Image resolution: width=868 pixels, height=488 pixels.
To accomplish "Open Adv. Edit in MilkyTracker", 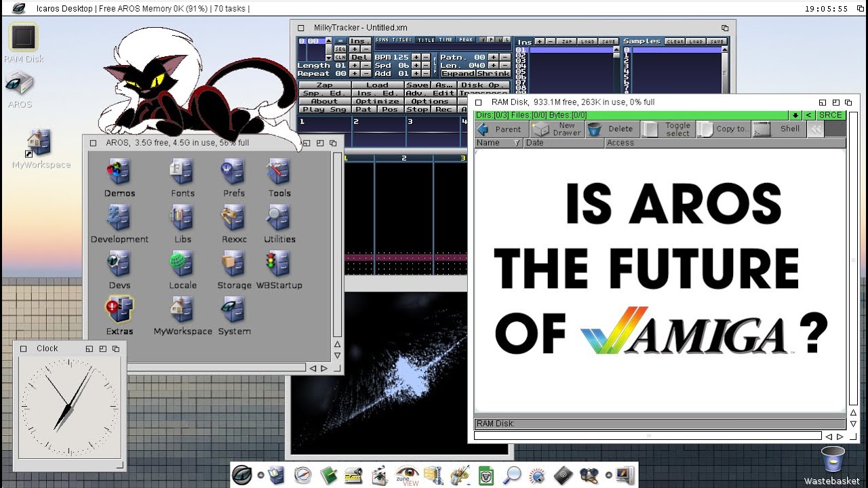I will pos(431,93).
